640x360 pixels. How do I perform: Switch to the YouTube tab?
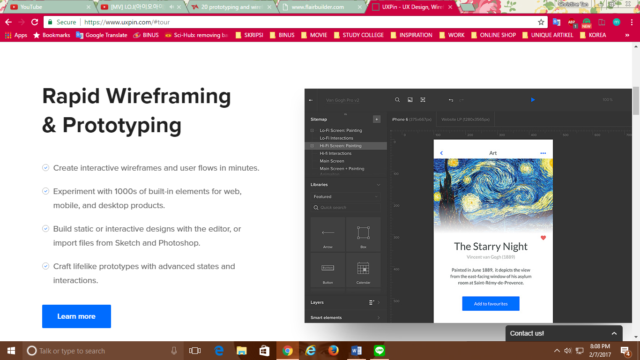coord(49,7)
